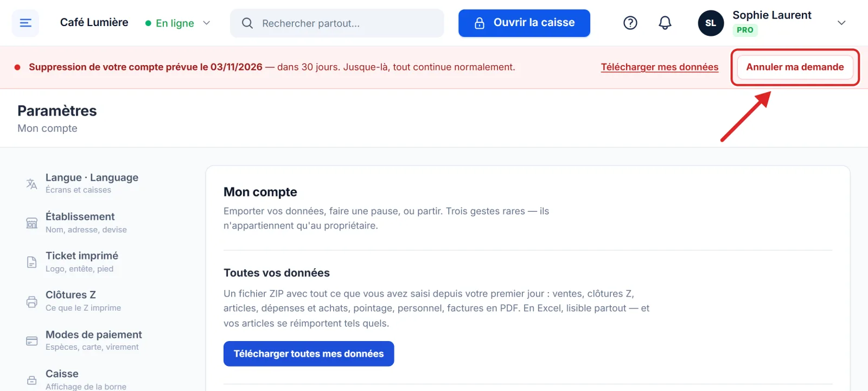Click Télécharger toutes mes données button
The width and height of the screenshot is (868, 391).
[x=309, y=354]
